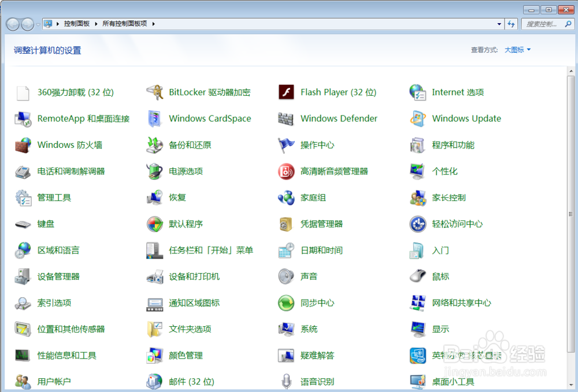578x392 pixels.
Task: Click the 所有控制面板项 breadcrumb segment
Action: tap(125, 24)
